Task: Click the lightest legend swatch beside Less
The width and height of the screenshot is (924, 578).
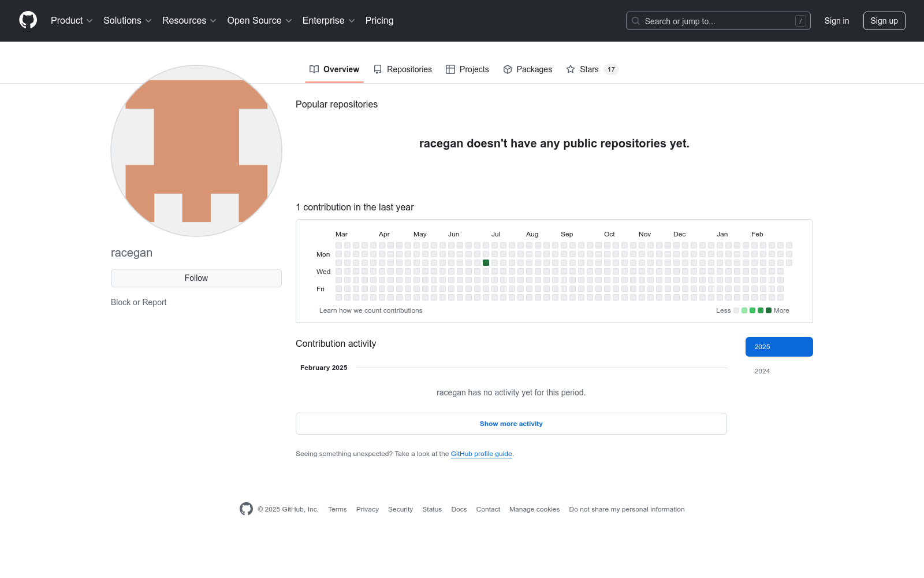Action: [x=736, y=310]
